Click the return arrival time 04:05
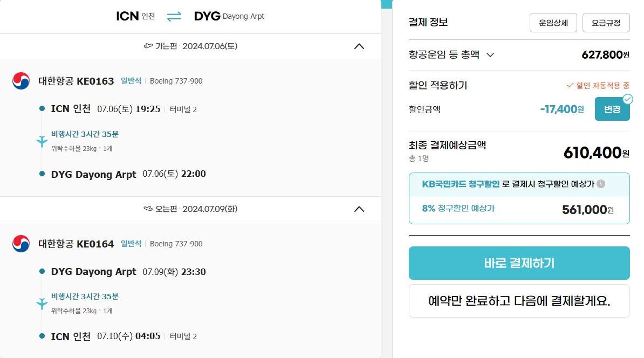 tap(148, 336)
